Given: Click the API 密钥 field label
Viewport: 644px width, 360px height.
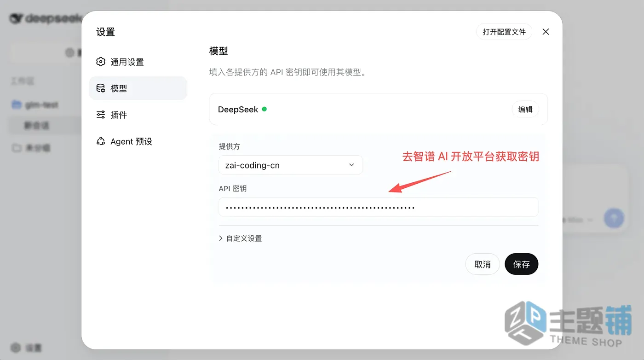Looking at the screenshot, I should tap(233, 189).
